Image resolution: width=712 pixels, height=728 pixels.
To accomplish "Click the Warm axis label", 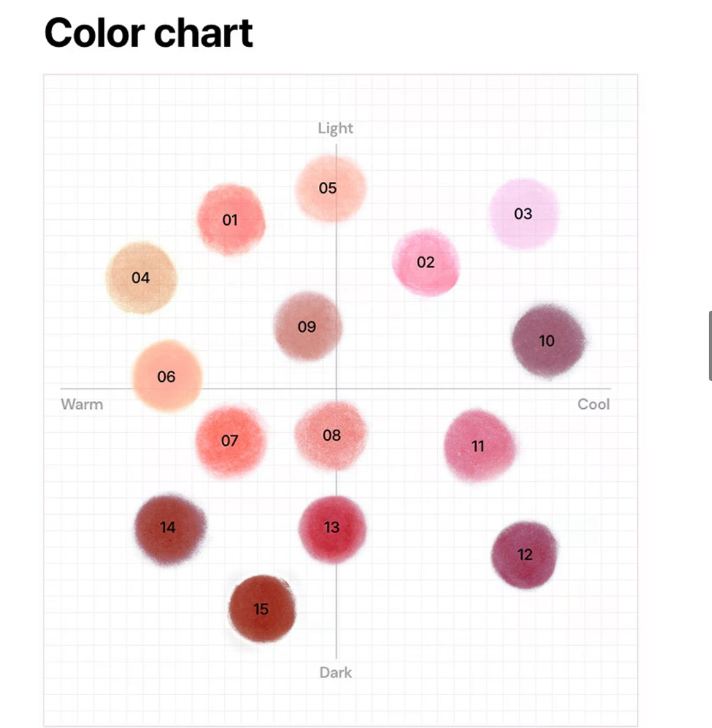I will pyautogui.click(x=82, y=404).
